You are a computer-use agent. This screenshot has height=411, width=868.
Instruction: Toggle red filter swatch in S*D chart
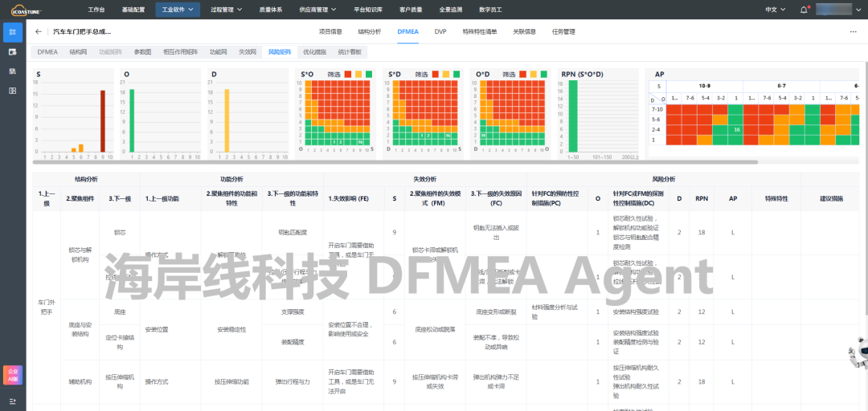[x=435, y=74]
